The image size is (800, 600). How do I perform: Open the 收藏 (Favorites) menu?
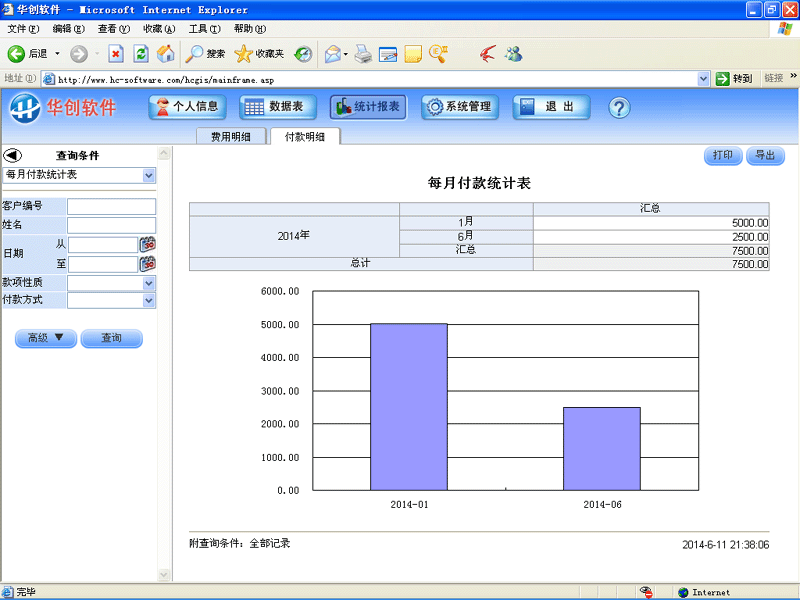point(159,29)
